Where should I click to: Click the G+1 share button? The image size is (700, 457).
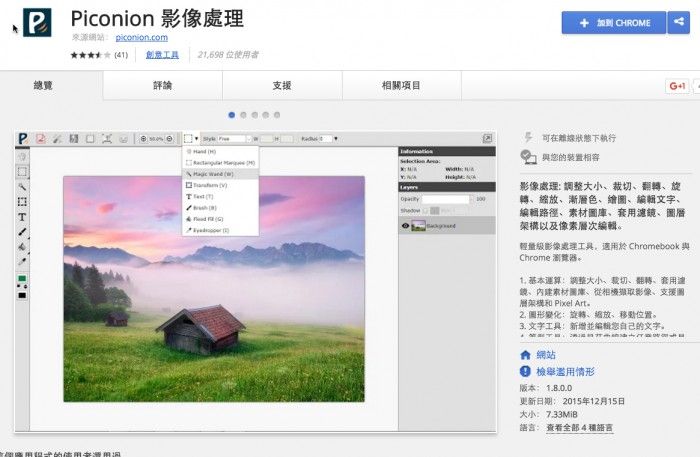pyautogui.click(x=679, y=86)
